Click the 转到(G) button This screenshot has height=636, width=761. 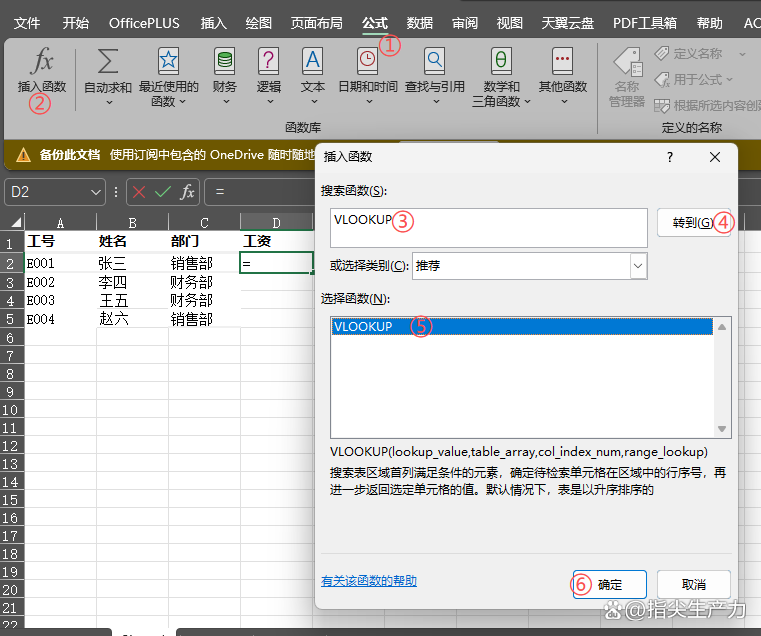click(694, 223)
